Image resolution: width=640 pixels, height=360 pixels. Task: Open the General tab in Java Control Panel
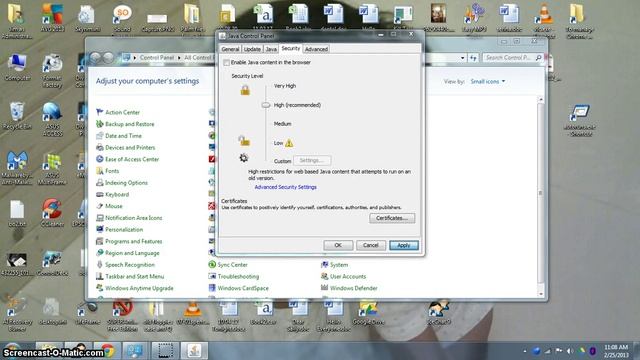(230, 49)
